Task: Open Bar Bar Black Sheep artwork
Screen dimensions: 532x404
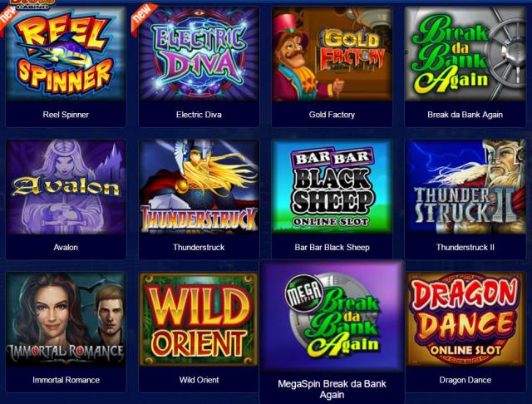Action: click(x=332, y=187)
